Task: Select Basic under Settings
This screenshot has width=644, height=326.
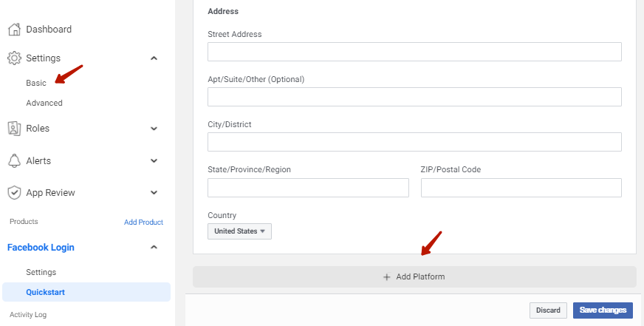Action: [x=36, y=83]
